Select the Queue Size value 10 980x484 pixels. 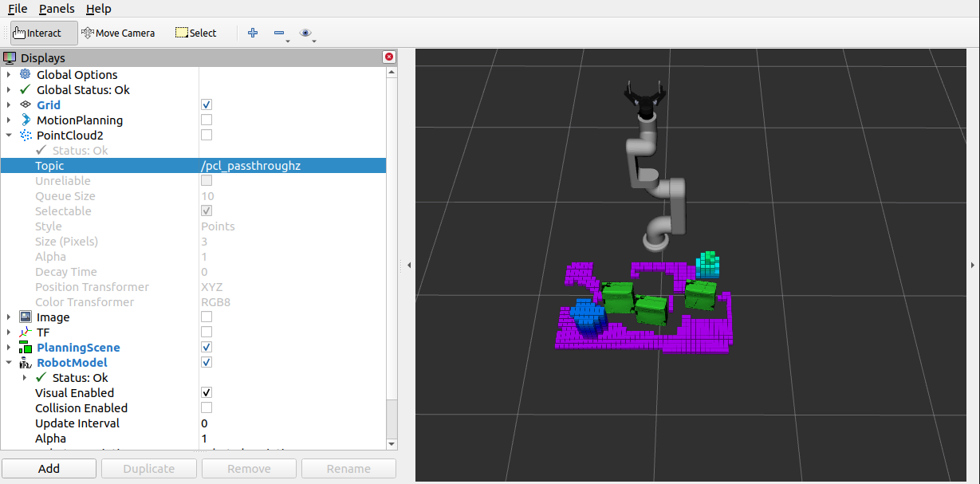click(207, 195)
